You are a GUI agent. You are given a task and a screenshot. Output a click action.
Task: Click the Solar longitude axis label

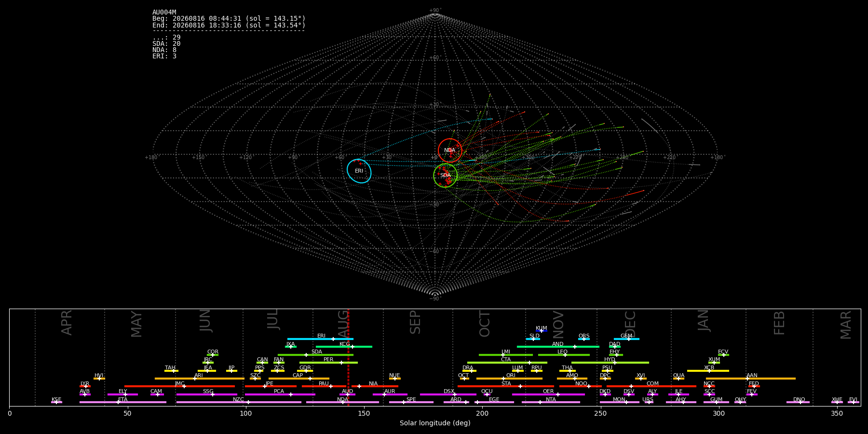click(x=435, y=423)
